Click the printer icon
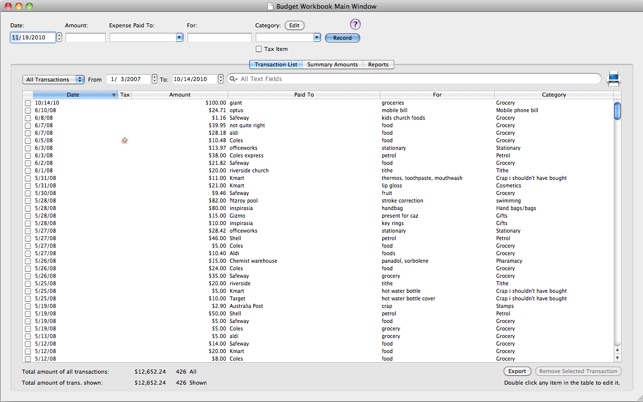Screen dimensions: 643x402 point(613,78)
